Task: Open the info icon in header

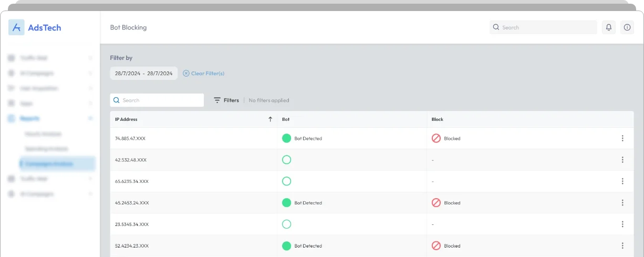Action: pos(627,27)
